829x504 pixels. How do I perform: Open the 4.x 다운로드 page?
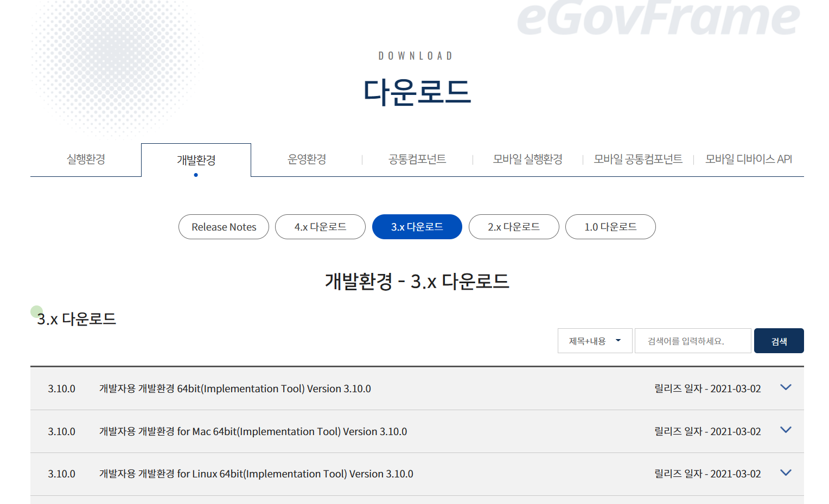tap(320, 227)
